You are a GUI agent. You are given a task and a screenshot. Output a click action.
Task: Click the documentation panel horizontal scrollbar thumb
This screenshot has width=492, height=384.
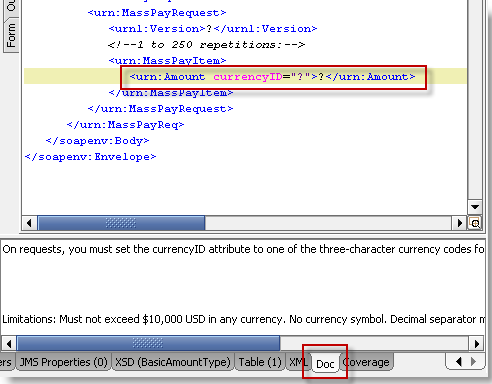(148, 343)
